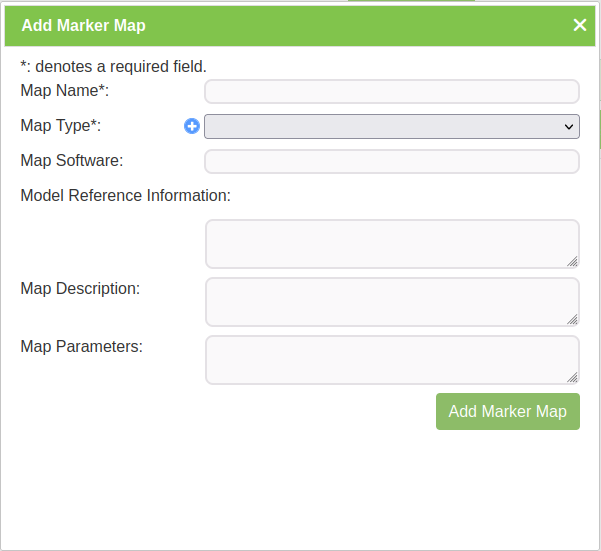Click the blue plus icon beside Map Type

coord(192,126)
